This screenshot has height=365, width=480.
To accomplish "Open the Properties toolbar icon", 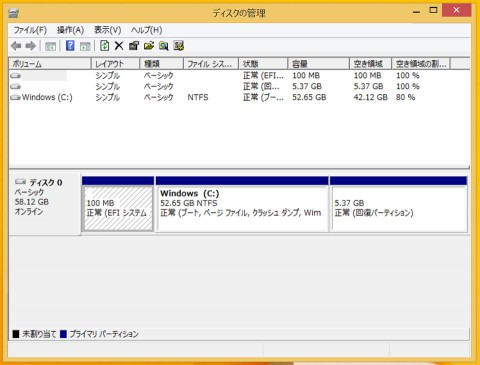I will click(x=134, y=46).
